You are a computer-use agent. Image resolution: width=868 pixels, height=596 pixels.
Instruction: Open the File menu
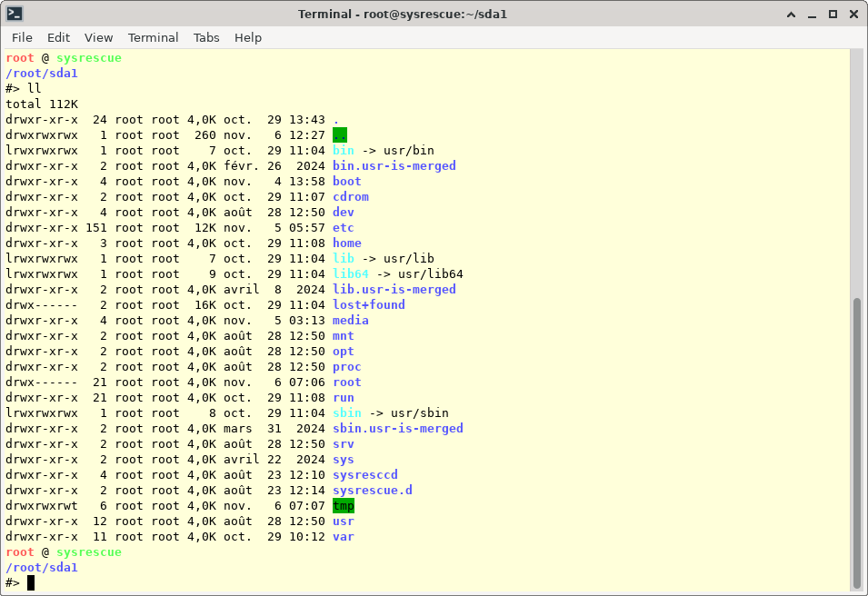coord(22,37)
